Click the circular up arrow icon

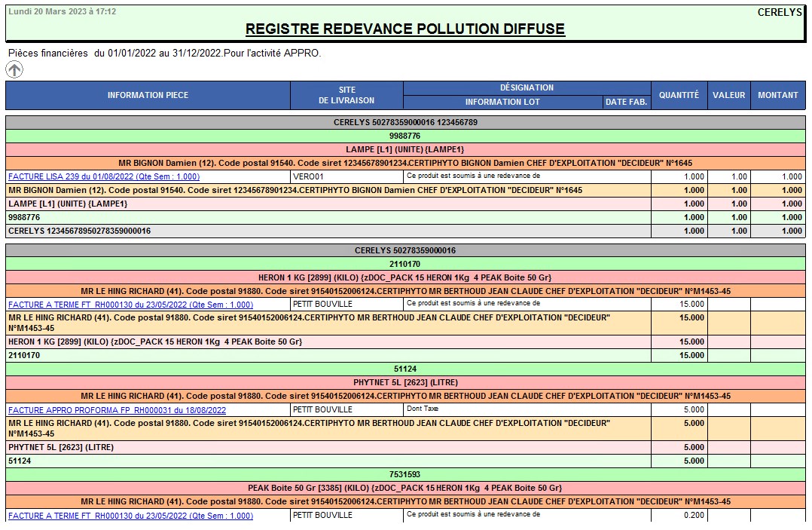pos(14,69)
